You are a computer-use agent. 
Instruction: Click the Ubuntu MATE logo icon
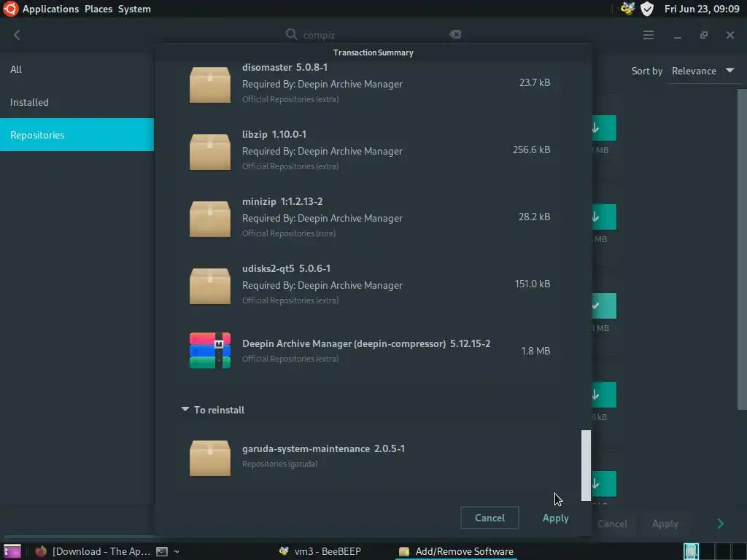pyautogui.click(x=10, y=9)
